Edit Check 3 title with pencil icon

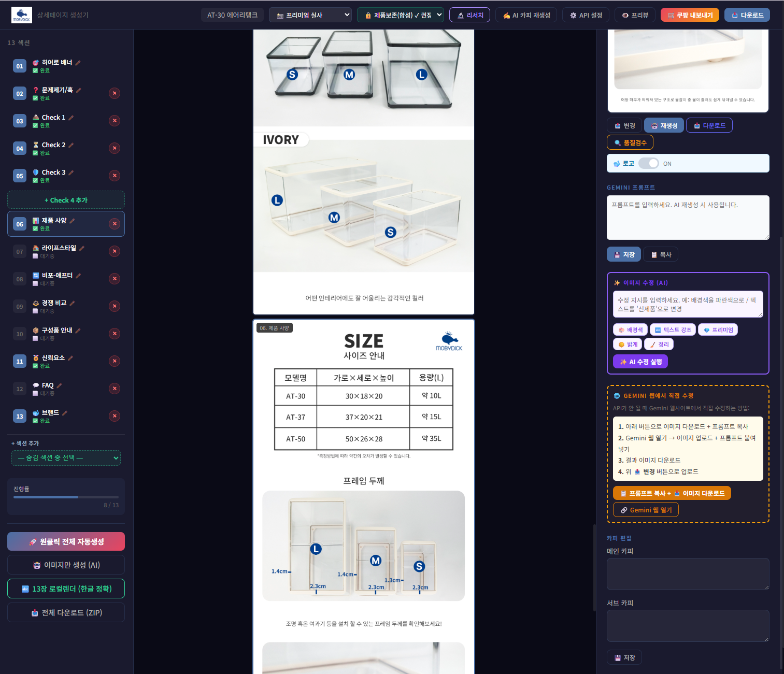click(71, 173)
